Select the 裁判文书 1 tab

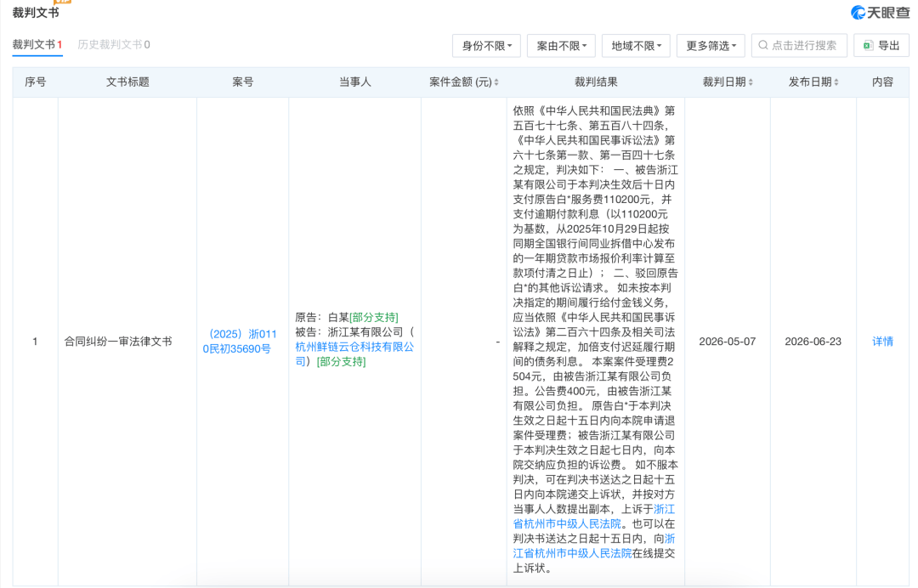click(37, 45)
